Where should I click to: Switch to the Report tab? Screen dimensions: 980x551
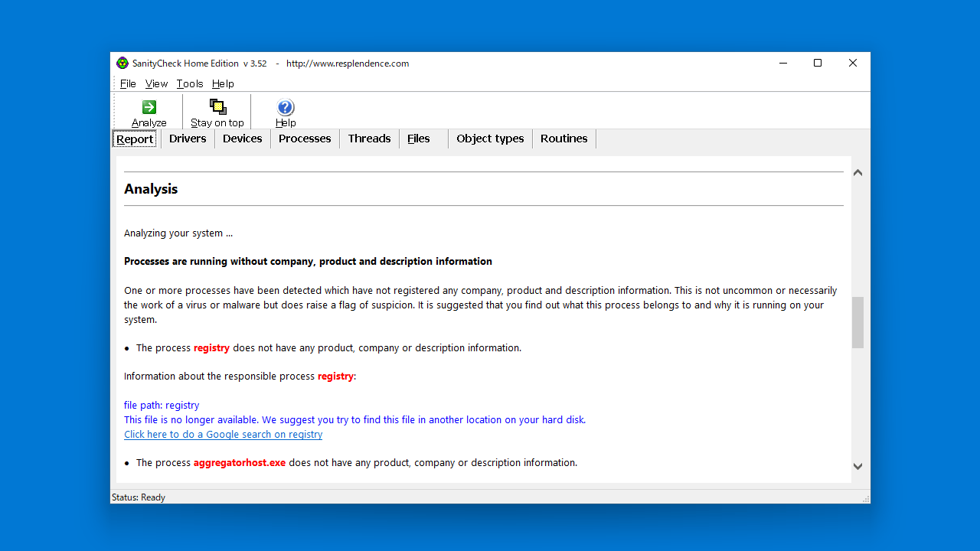click(x=135, y=139)
